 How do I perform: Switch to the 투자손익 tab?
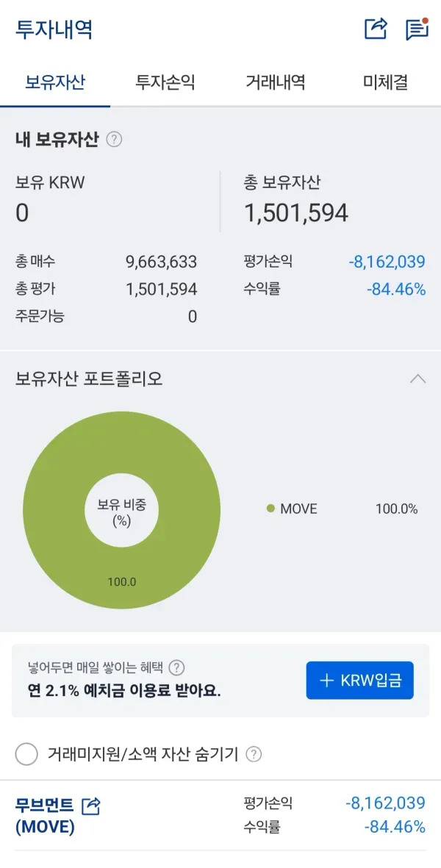tap(164, 82)
